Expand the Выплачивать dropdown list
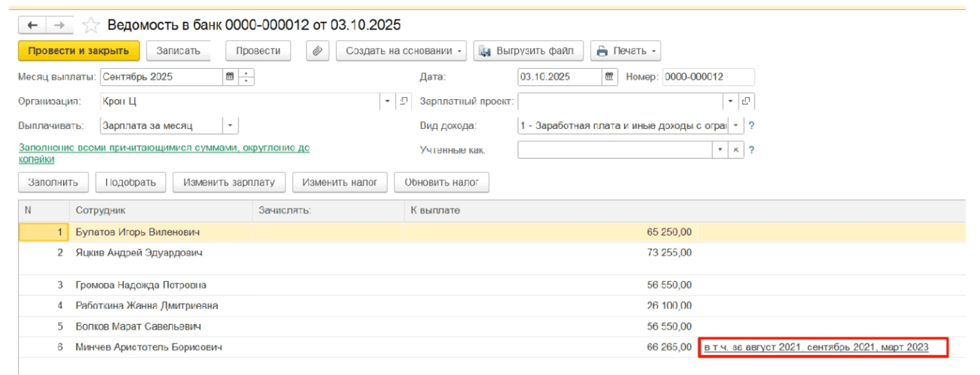 (x=230, y=126)
